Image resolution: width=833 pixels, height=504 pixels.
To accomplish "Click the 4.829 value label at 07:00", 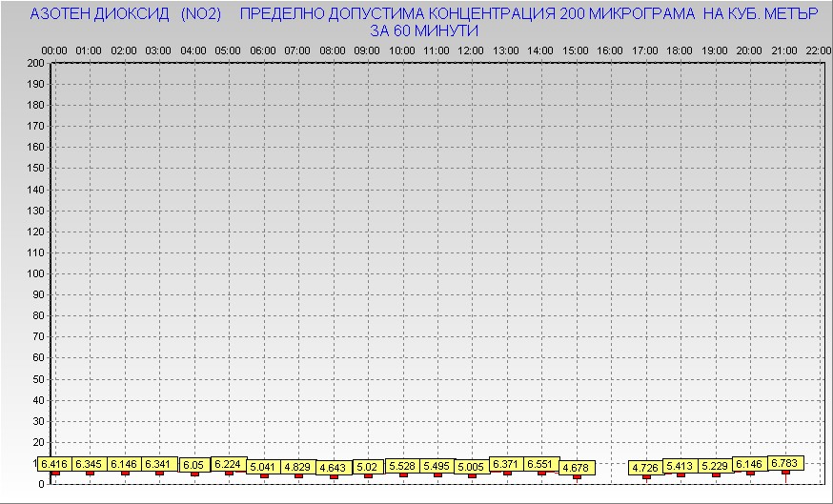I will [297, 467].
